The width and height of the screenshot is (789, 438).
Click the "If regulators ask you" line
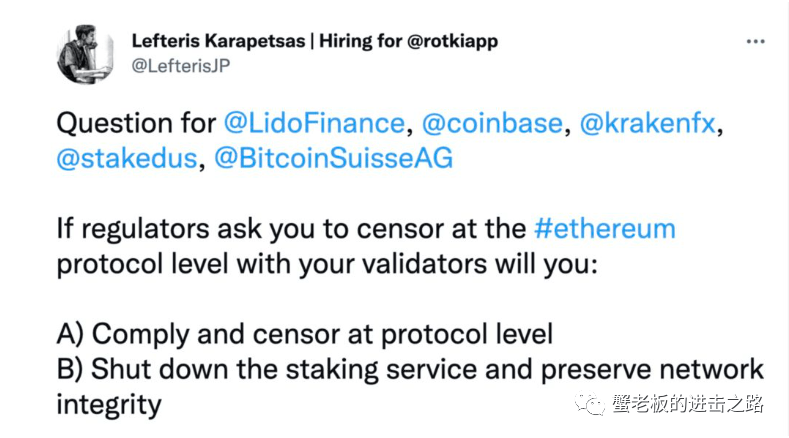point(291,229)
